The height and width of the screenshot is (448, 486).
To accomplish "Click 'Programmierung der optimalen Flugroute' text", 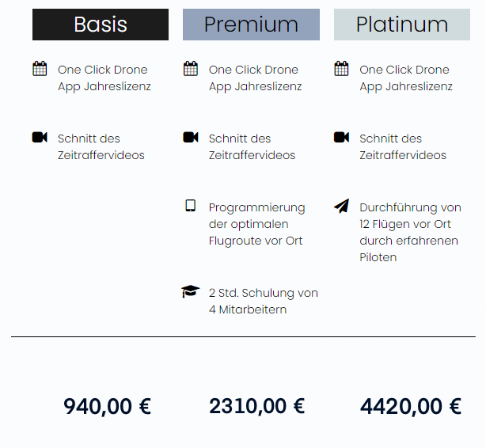I will pos(256,224).
